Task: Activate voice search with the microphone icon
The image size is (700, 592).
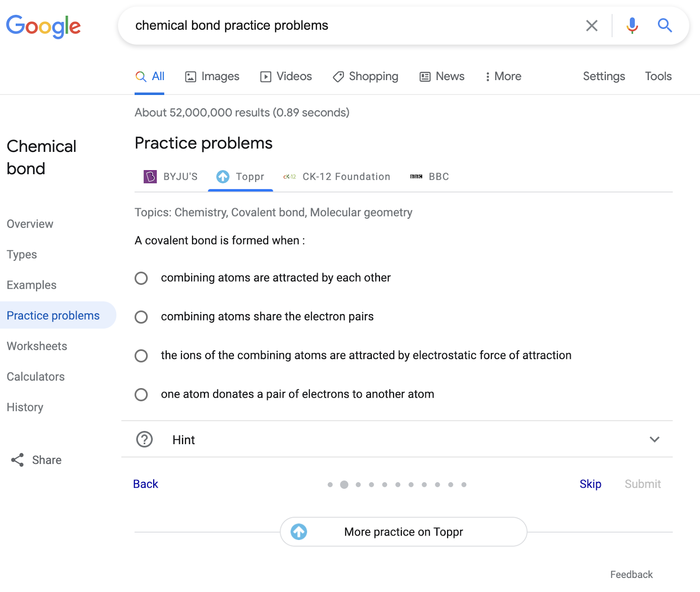Action: pyautogui.click(x=631, y=25)
